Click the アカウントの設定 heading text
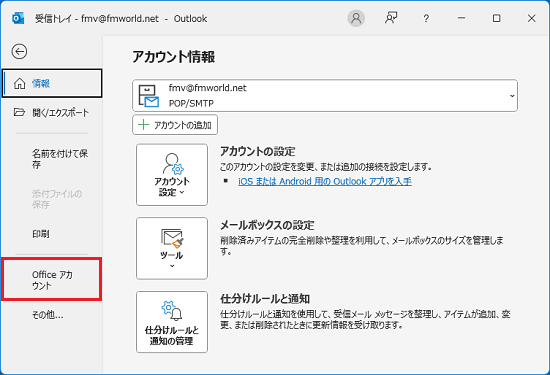 257,152
